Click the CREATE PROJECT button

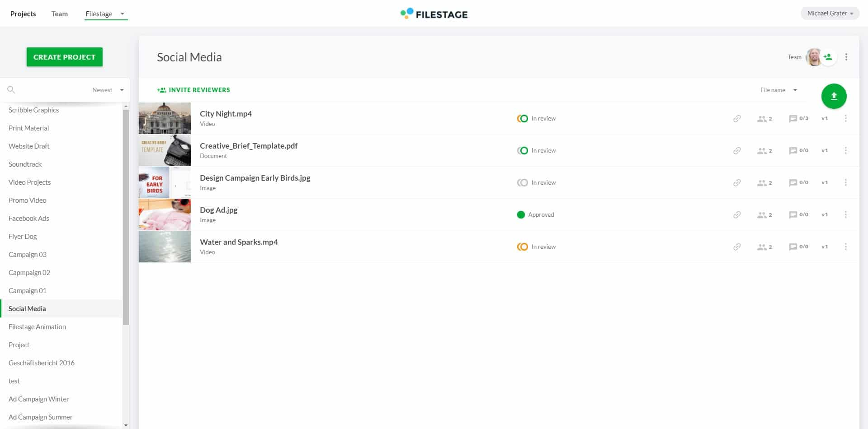[x=64, y=57]
